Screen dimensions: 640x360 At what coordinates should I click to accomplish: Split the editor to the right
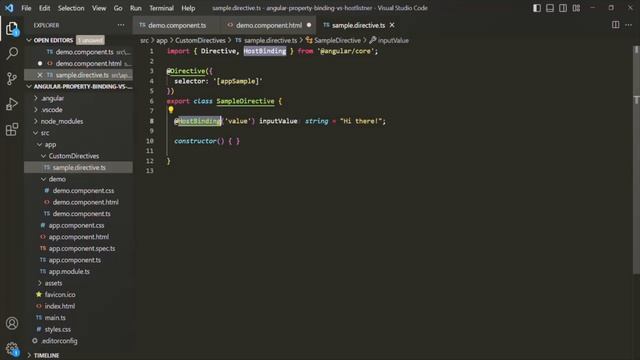pos(616,25)
